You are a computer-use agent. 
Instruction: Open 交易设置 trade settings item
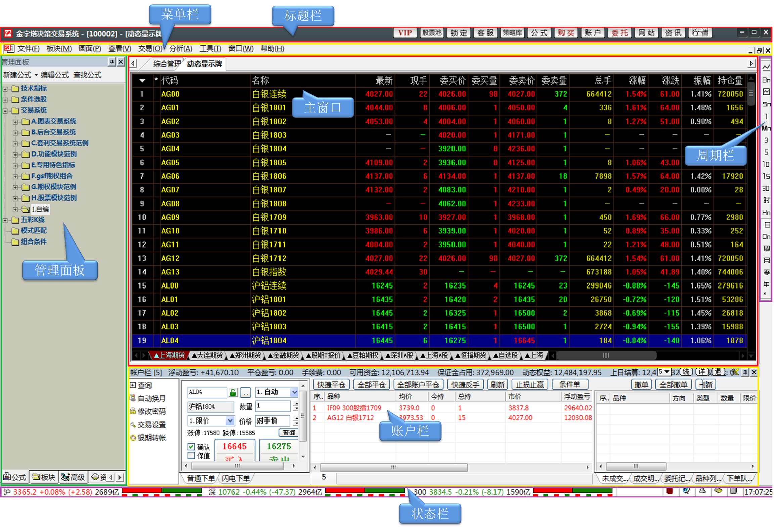coord(148,425)
